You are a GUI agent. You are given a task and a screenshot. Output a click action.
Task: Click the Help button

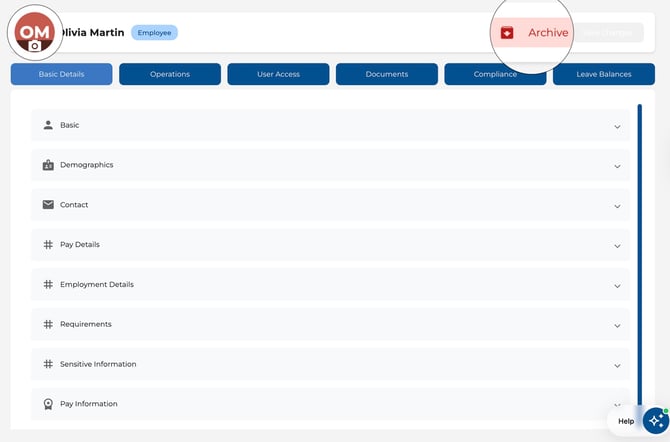(x=626, y=421)
